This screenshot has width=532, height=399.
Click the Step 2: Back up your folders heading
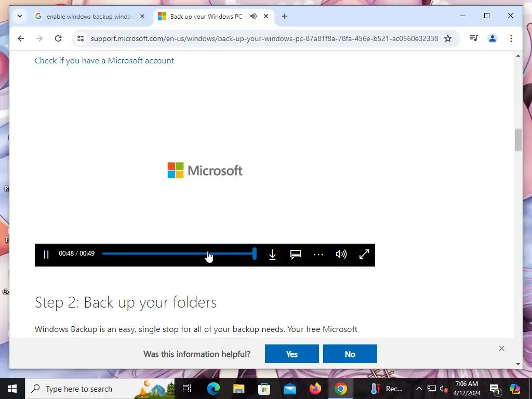pyautogui.click(x=126, y=302)
